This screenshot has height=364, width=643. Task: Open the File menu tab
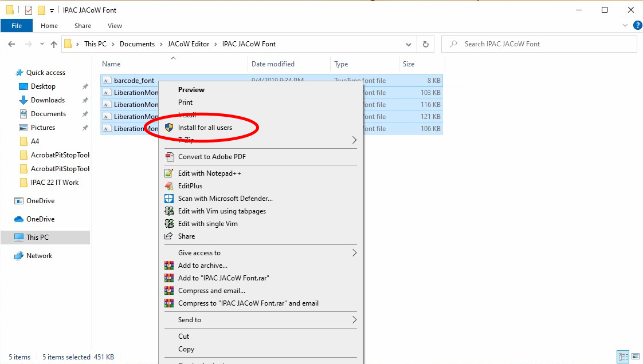17,26
